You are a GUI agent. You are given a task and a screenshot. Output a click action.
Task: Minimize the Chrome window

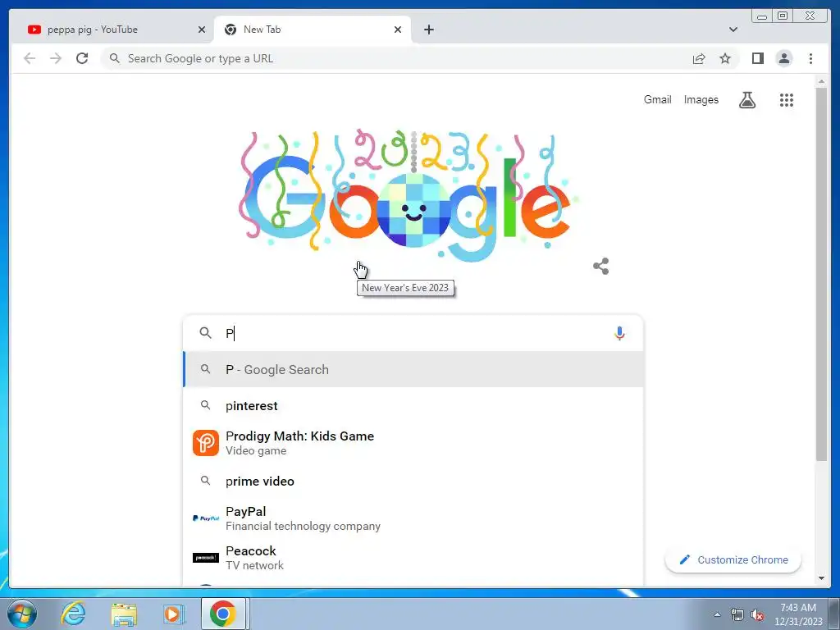click(762, 16)
